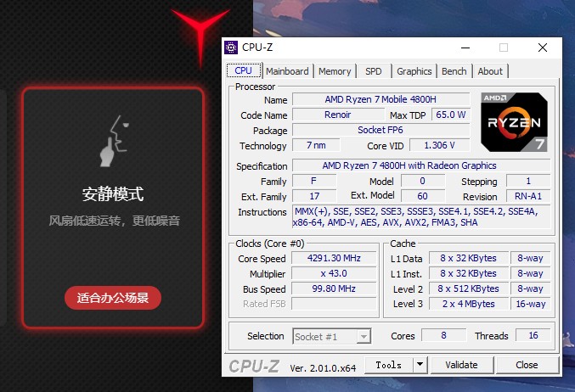The height and width of the screenshot is (392, 575).
Task: Click the red 适合办公场景 button
Action: click(x=113, y=298)
